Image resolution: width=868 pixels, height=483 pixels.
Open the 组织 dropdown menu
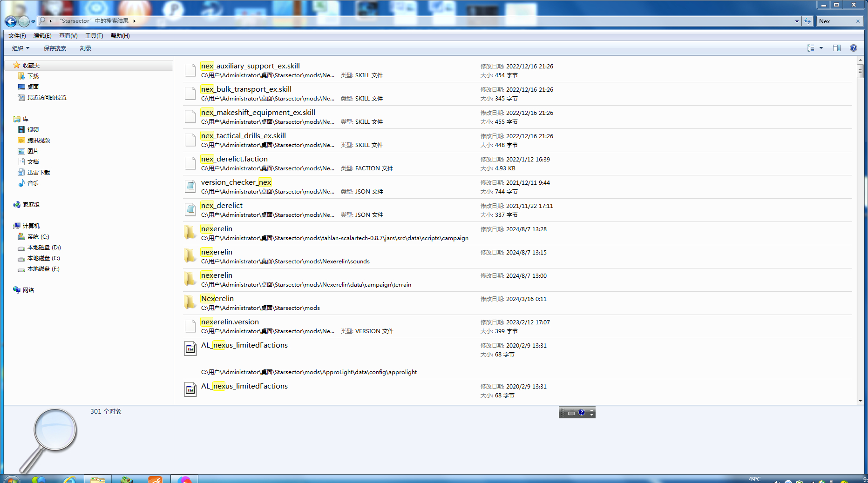pyautogui.click(x=20, y=48)
